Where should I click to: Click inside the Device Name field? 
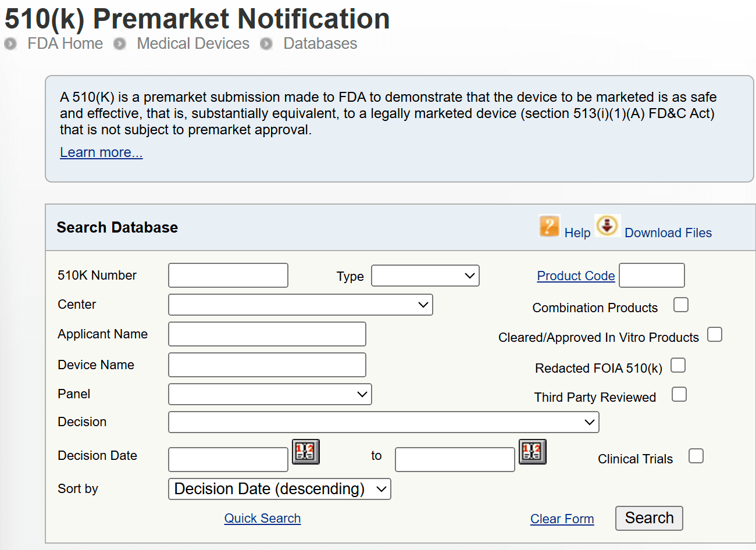(x=266, y=365)
